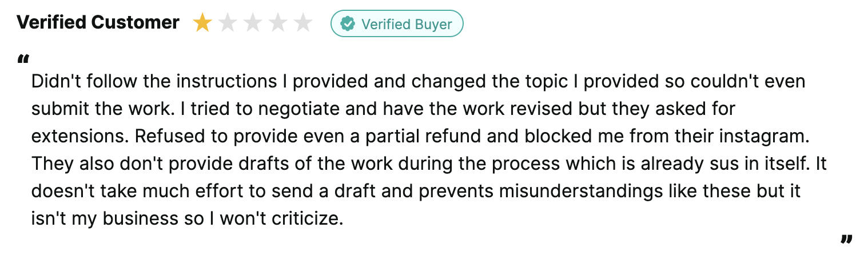Click the opening quotation mark icon
The width and height of the screenshot is (868, 255).
coord(23,58)
